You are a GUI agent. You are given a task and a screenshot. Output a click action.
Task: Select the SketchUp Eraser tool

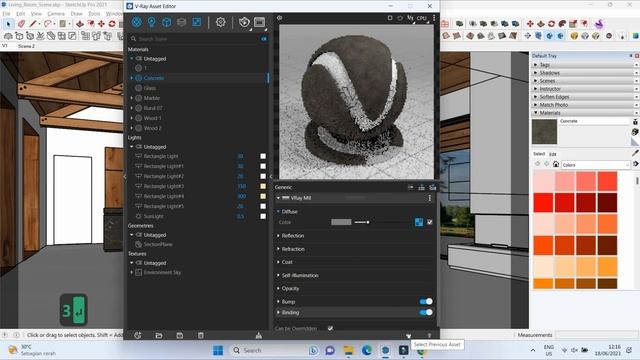(21, 24)
